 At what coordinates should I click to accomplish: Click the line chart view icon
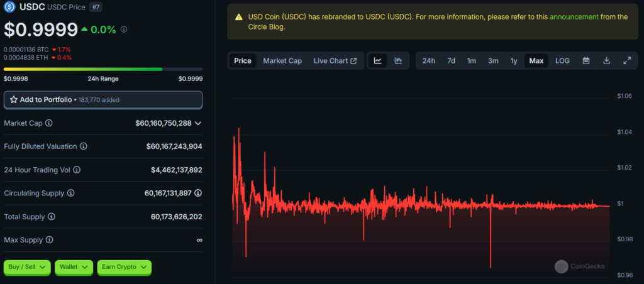(378, 61)
